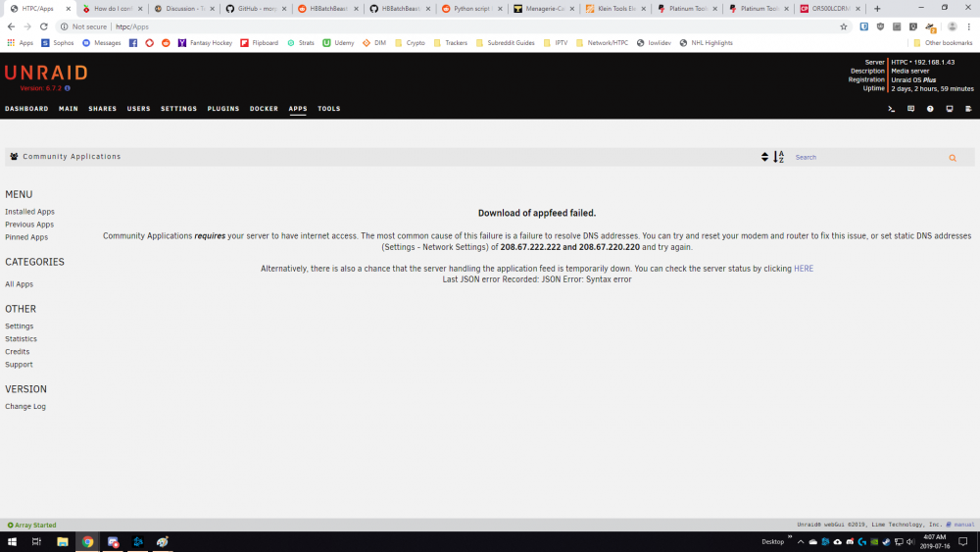Click taskbar clock showing 4:07 AM
980x552 pixels.
point(935,541)
